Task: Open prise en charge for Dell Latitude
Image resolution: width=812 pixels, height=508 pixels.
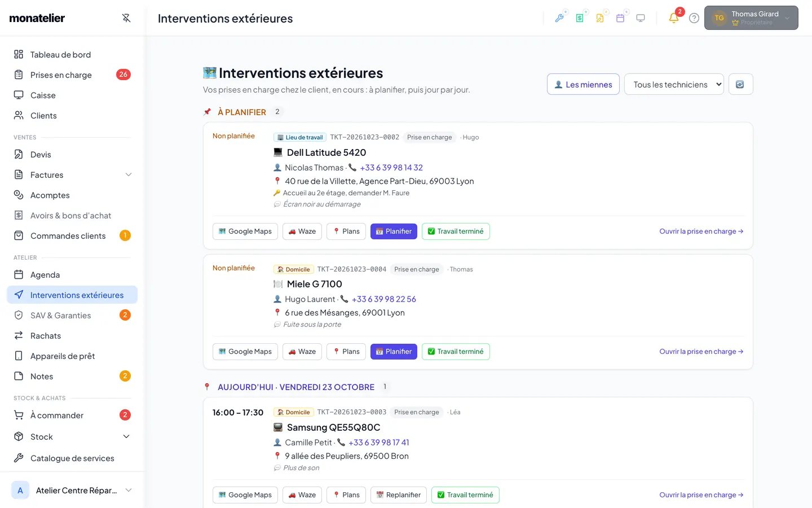Action: (701, 231)
